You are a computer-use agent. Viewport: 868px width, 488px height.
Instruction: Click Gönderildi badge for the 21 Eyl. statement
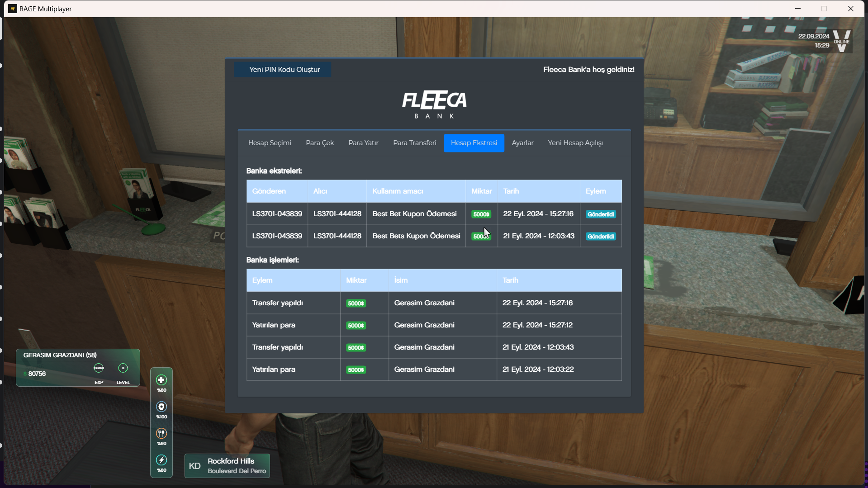pos(600,237)
